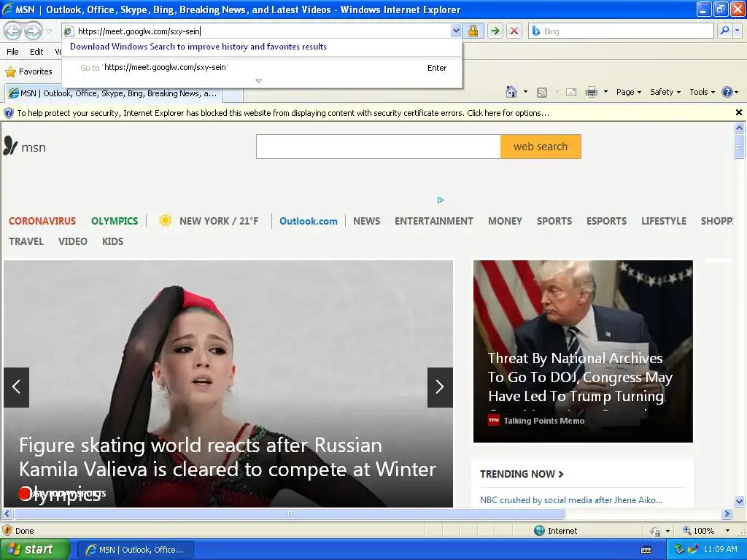
Task: Open the 'NBC crushed by social media' link
Action: (570, 500)
